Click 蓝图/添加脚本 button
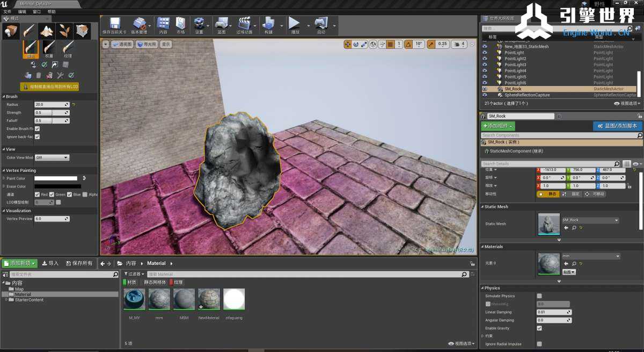 618,126
